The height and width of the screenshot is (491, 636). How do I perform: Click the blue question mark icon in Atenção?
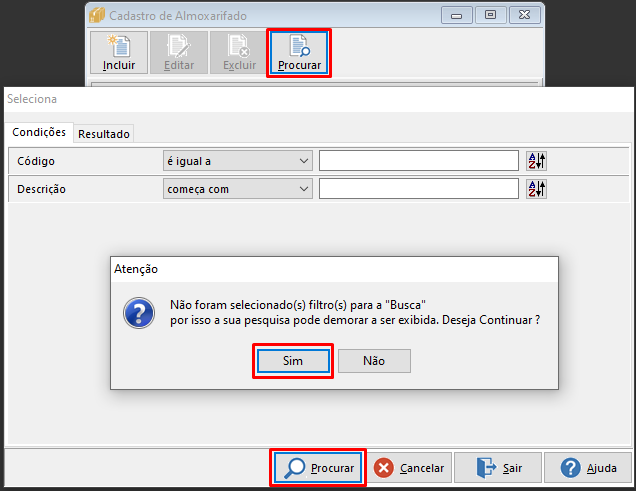point(139,313)
